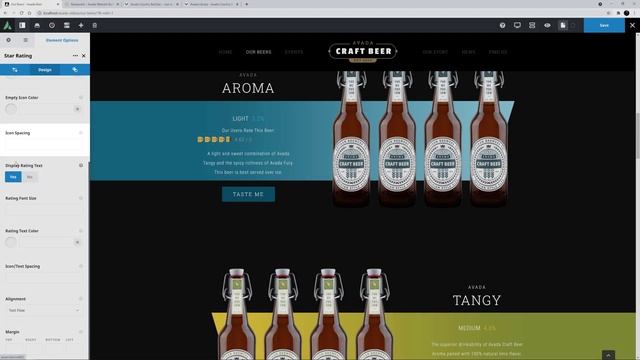Click the Icon Spacing info icon

(x=81, y=133)
